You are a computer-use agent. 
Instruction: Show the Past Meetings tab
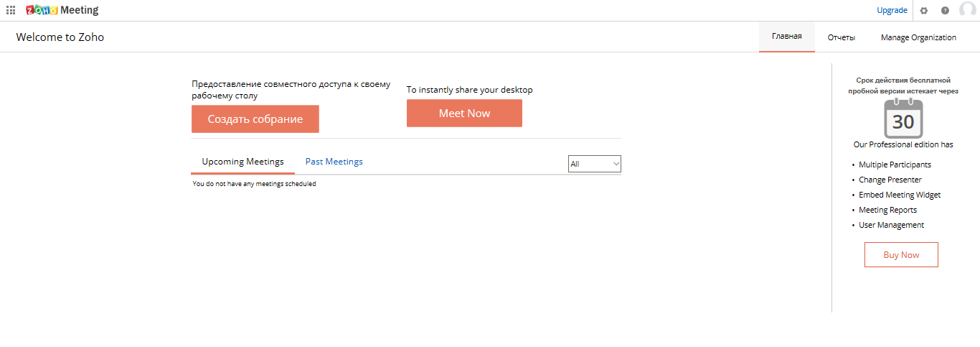[x=334, y=162]
